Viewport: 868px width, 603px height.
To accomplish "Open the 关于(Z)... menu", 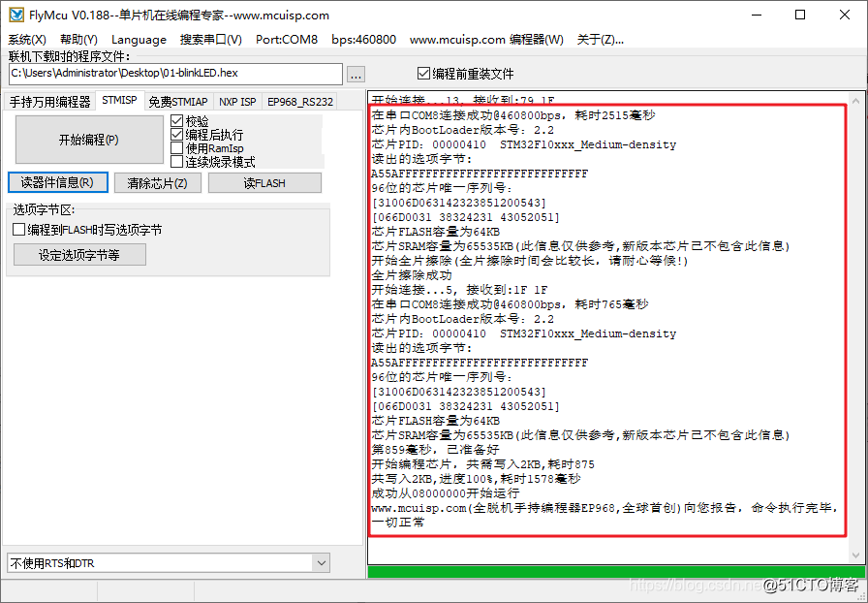I will pos(601,40).
